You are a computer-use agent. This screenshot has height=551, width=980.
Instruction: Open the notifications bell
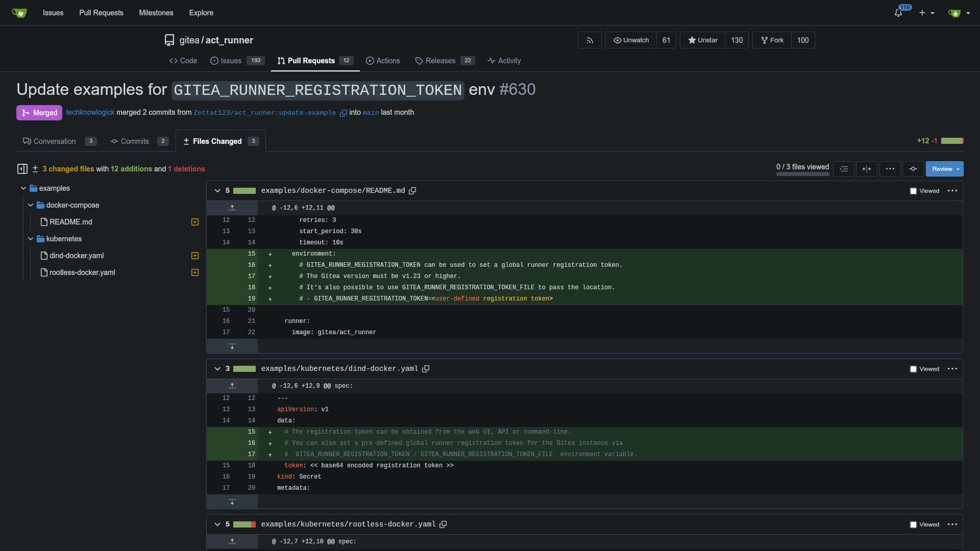pos(898,13)
